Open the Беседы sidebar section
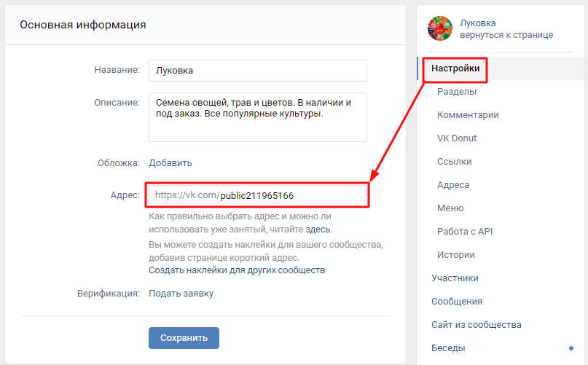588x365 pixels. pos(448,348)
